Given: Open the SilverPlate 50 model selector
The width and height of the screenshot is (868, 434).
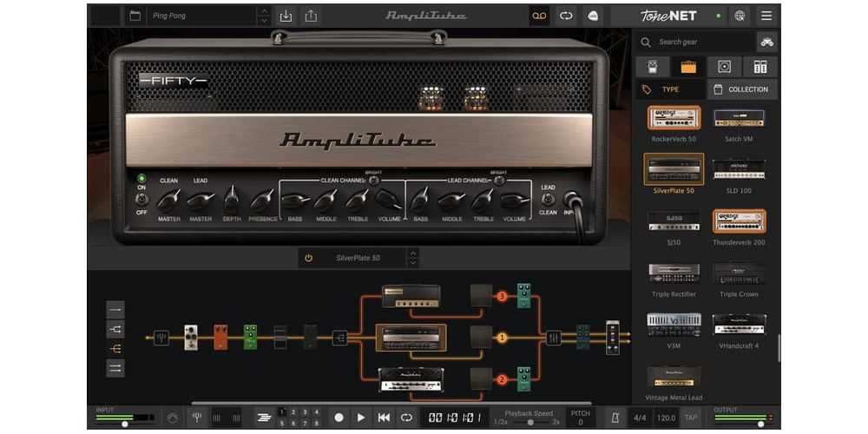Looking at the screenshot, I should coord(358,258).
